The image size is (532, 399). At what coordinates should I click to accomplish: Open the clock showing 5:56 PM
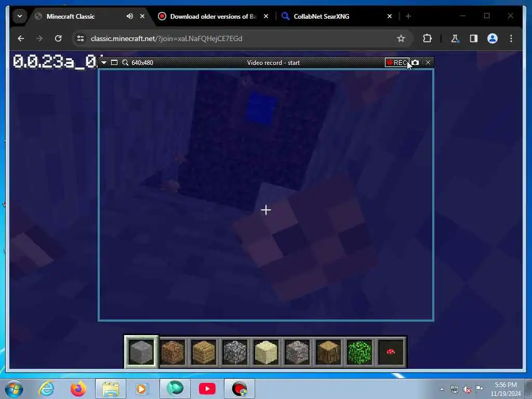pyautogui.click(x=506, y=389)
